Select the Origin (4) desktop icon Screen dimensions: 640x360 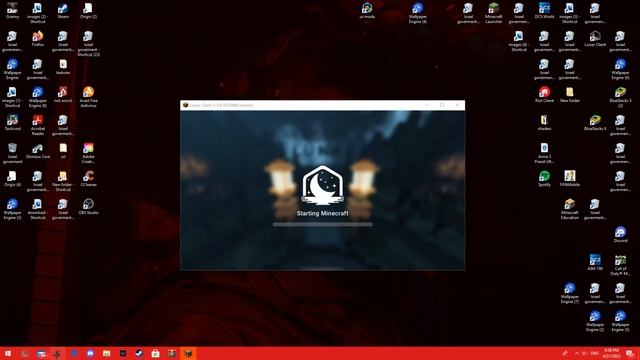click(12, 178)
